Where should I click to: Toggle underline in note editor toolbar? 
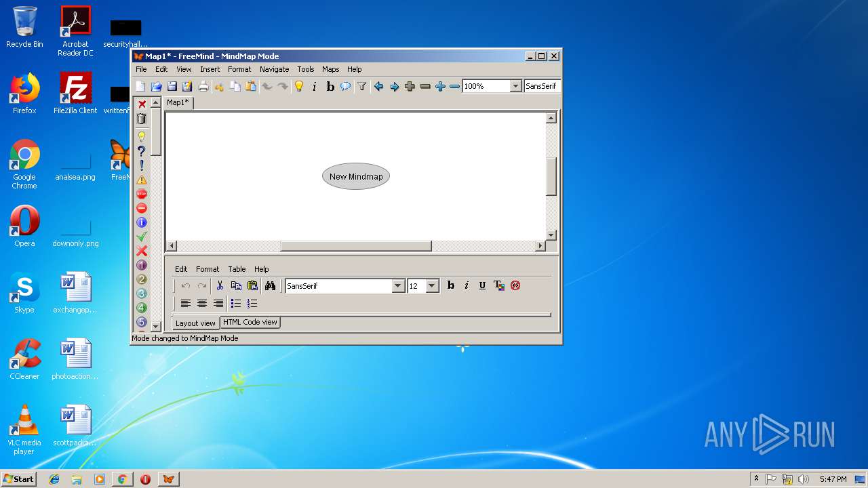click(x=482, y=285)
